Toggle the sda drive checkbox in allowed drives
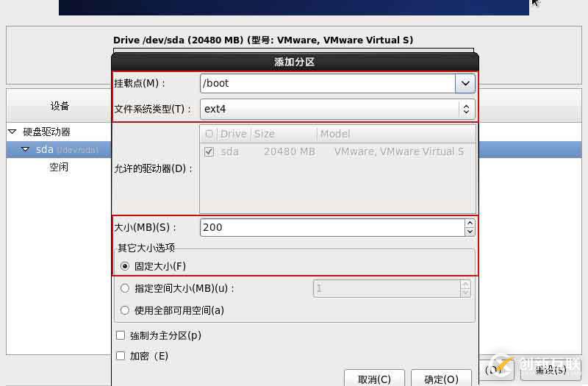The height and width of the screenshot is (386, 588). (209, 151)
